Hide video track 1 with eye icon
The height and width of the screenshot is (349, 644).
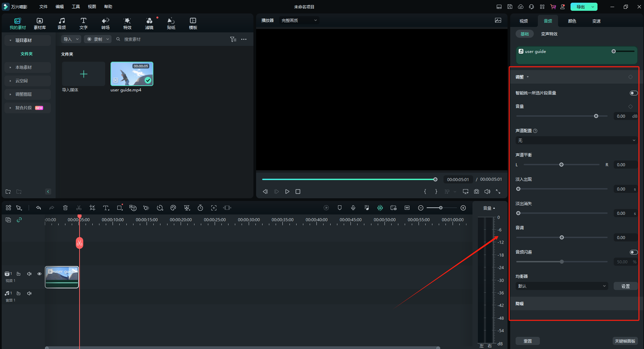39,274
